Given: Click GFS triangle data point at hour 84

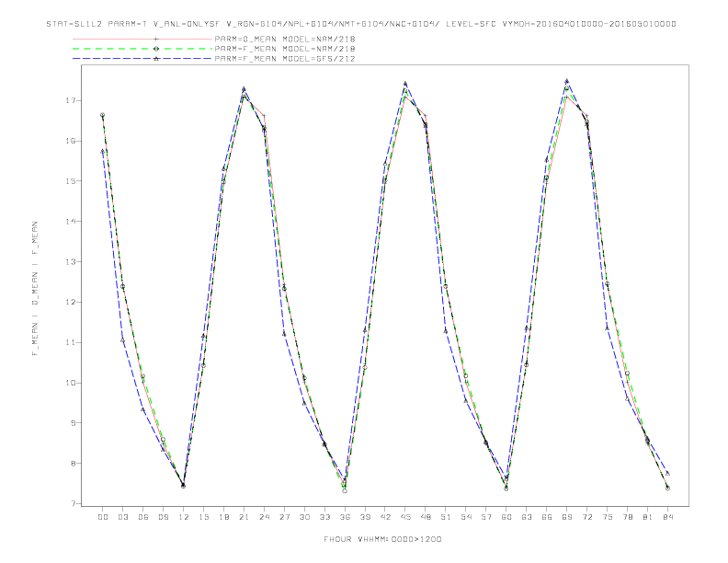Looking at the screenshot, I should point(667,473).
